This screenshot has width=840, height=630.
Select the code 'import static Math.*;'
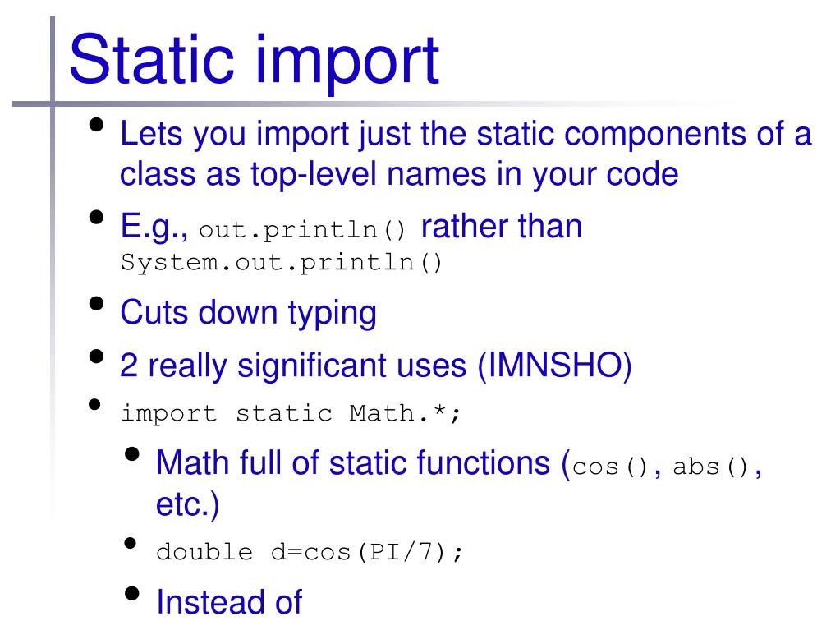(x=291, y=414)
